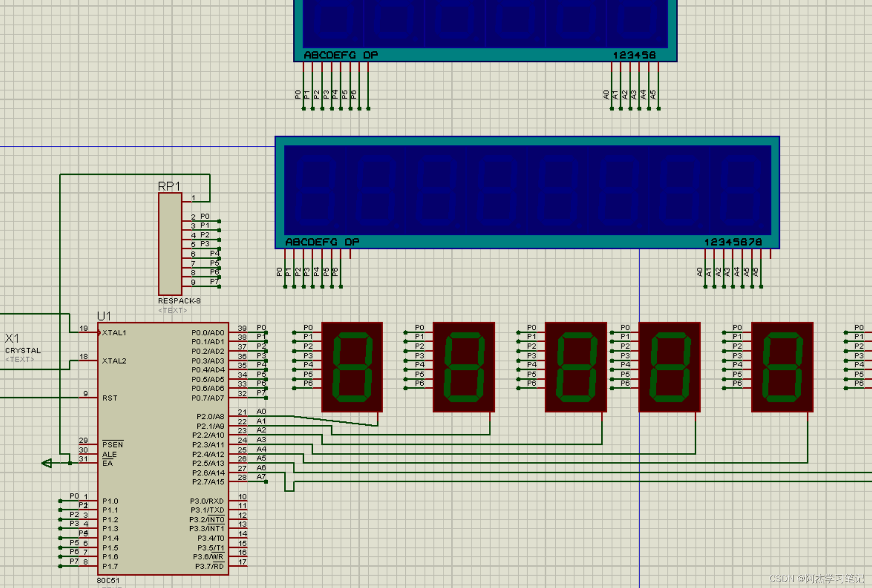Click the RP1 resistor pack component

(x=170, y=244)
